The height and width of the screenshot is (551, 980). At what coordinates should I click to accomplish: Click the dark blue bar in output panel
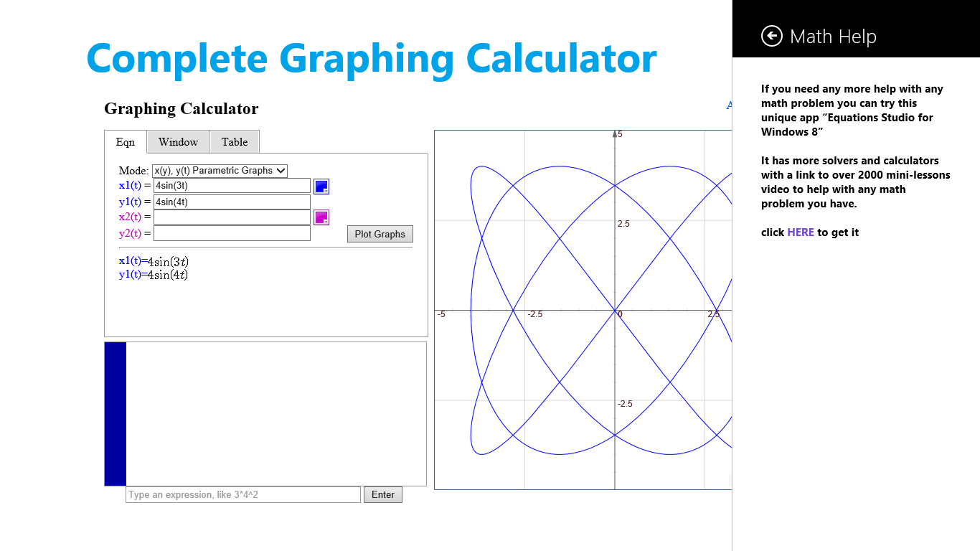(116, 414)
